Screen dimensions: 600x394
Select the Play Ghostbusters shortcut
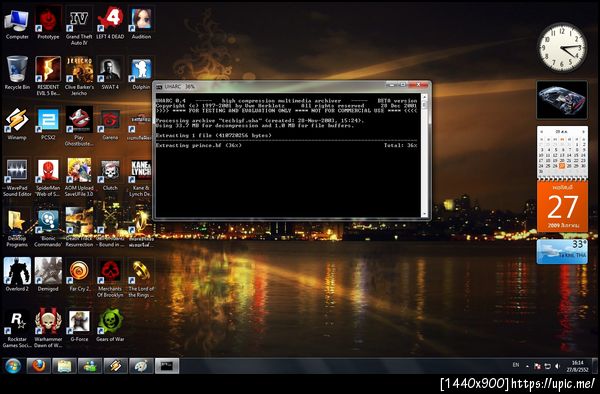click(x=79, y=126)
